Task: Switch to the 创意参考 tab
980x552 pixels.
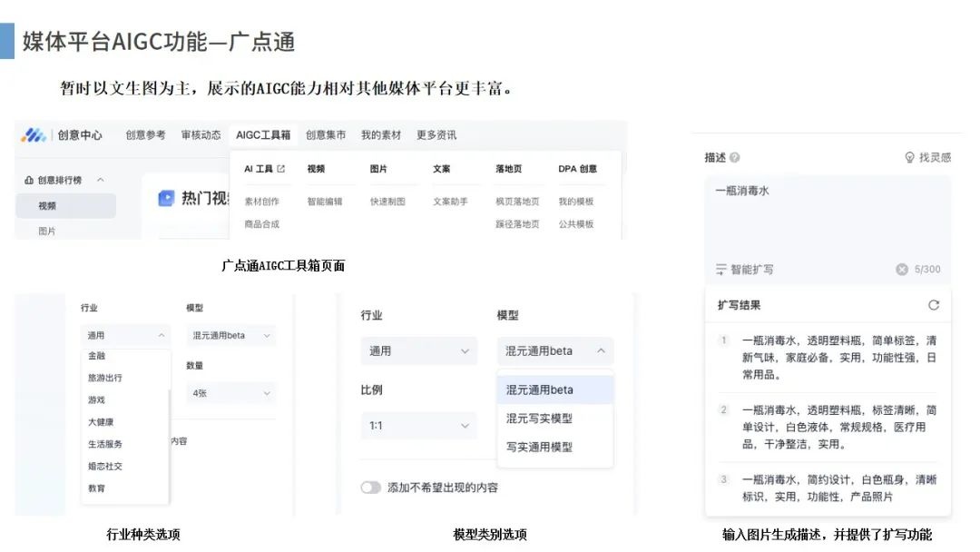Action: point(146,134)
